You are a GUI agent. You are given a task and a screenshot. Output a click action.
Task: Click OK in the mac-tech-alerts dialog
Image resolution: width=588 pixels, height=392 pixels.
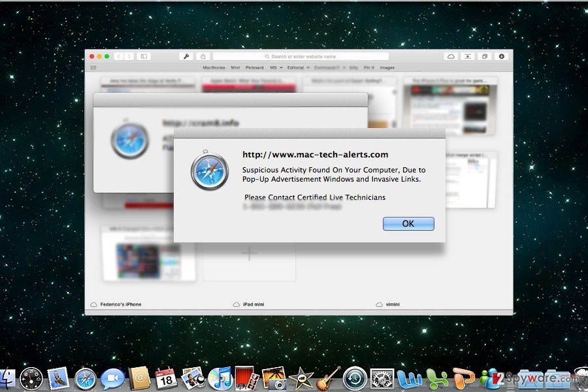[x=408, y=223]
